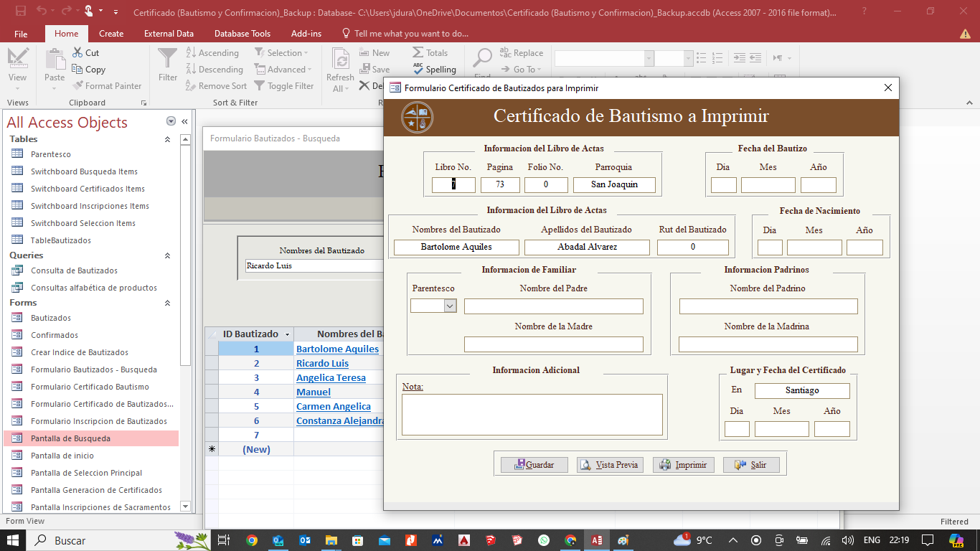The height and width of the screenshot is (551, 980).
Task: Collapse navigation pane with shutter button
Action: pyautogui.click(x=184, y=121)
